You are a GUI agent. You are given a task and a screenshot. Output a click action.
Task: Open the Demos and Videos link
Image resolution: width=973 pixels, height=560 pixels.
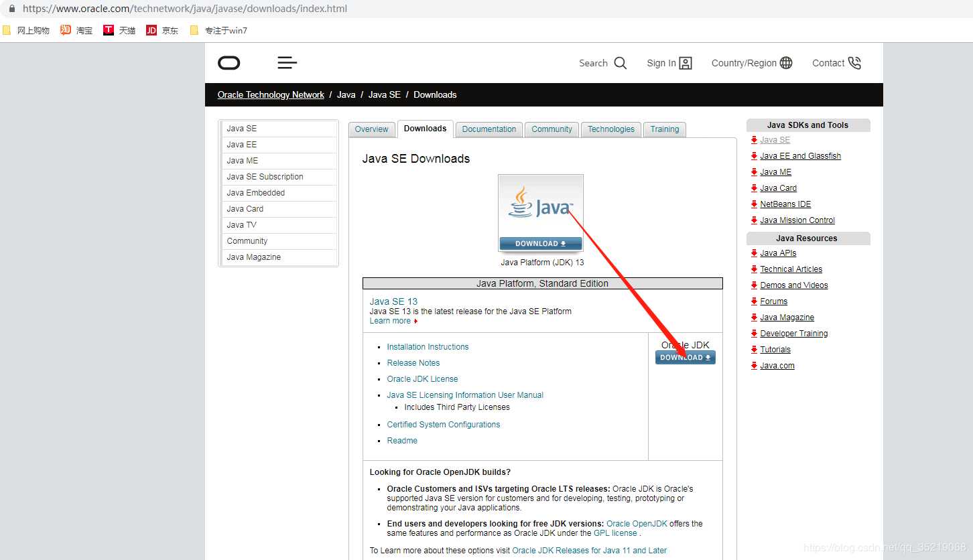[x=794, y=285]
